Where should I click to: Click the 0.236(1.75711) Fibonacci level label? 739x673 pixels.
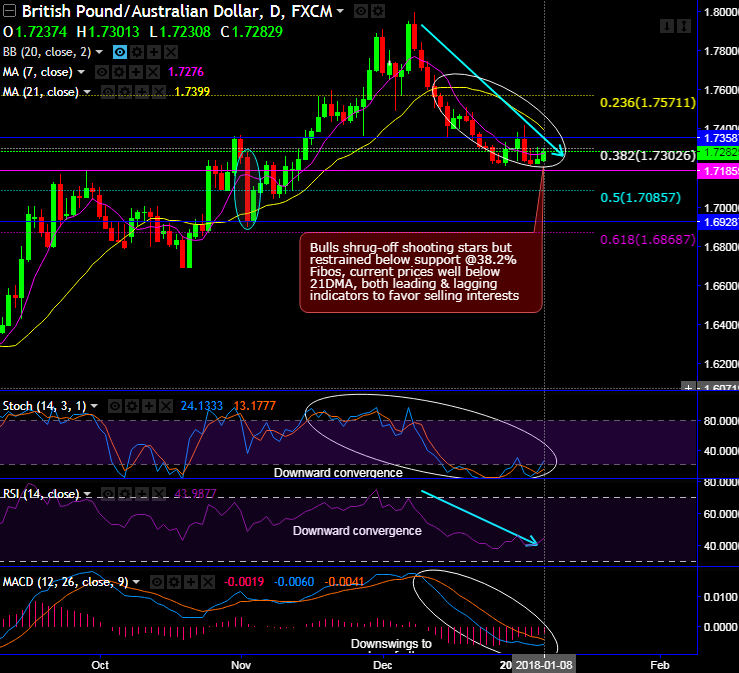tap(648, 103)
